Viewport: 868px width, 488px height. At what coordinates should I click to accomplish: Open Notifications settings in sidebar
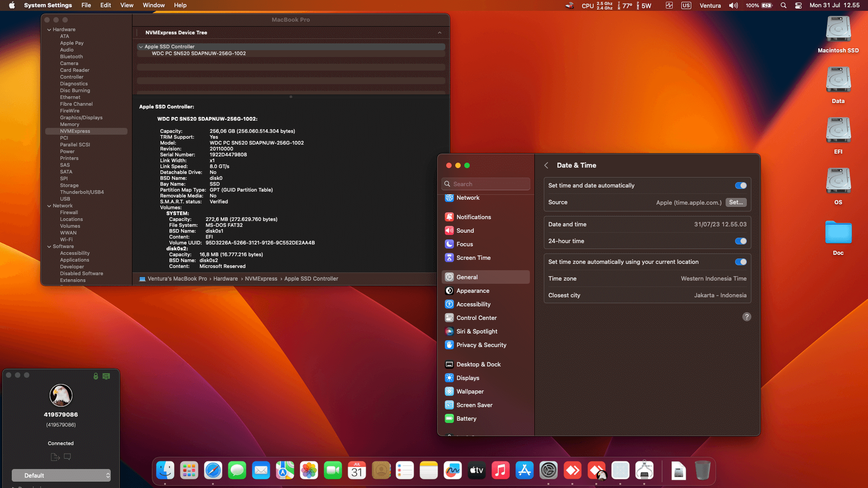[x=486, y=217]
